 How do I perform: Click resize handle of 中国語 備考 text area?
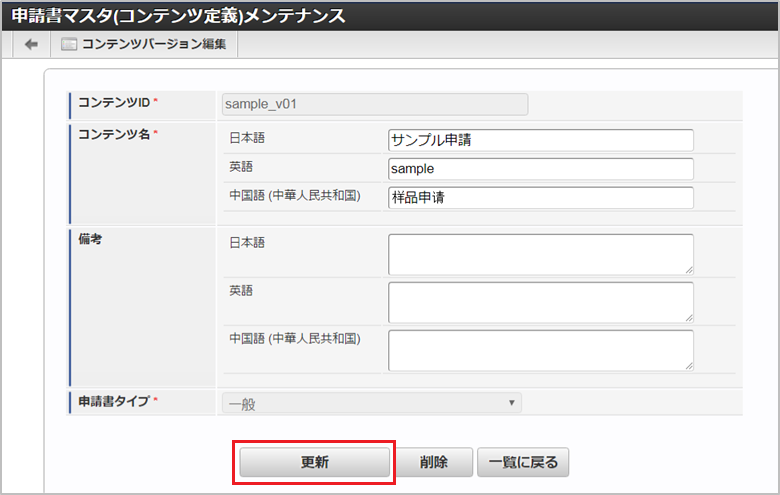[689, 365]
